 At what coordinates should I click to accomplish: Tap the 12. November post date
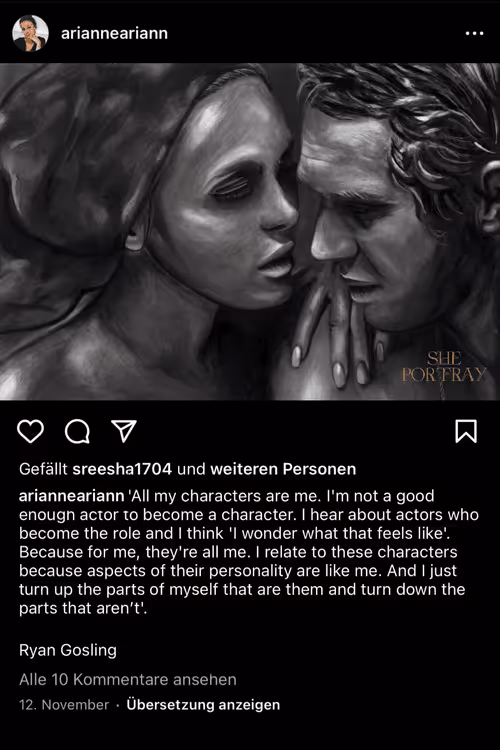[64, 705]
